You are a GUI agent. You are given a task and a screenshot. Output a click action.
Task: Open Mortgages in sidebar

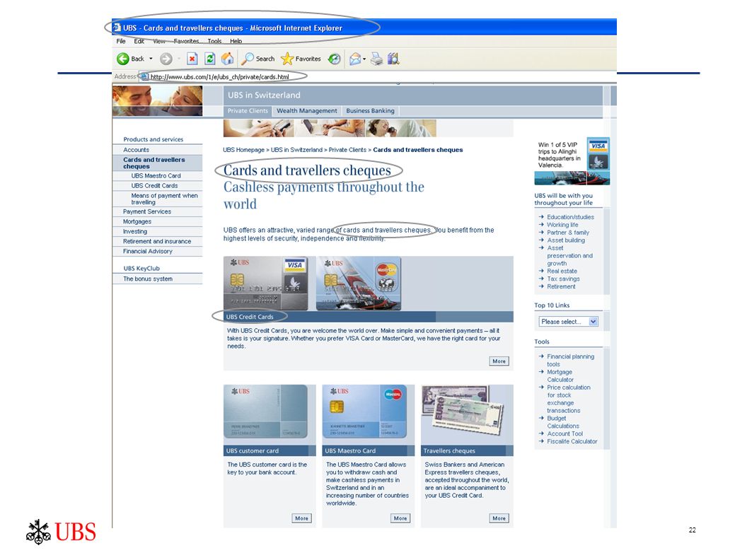[137, 221]
